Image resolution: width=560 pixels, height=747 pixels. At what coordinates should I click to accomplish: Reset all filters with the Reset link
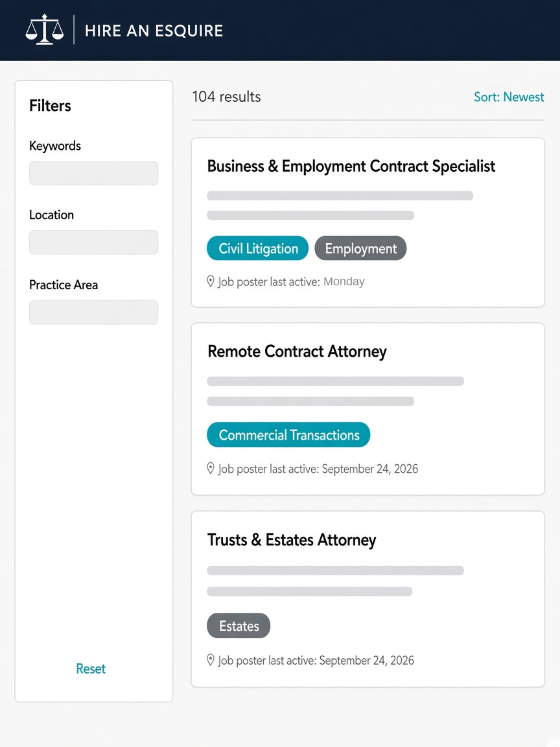91,669
